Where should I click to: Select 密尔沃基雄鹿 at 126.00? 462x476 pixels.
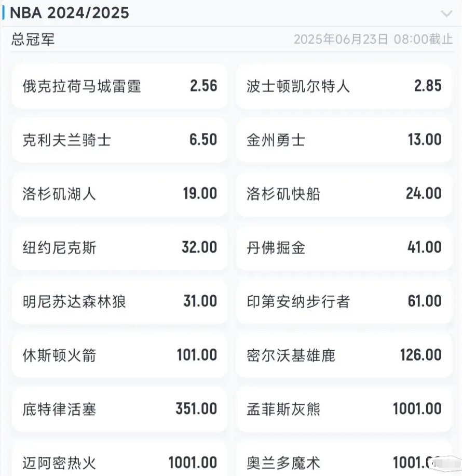pyautogui.click(x=344, y=355)
